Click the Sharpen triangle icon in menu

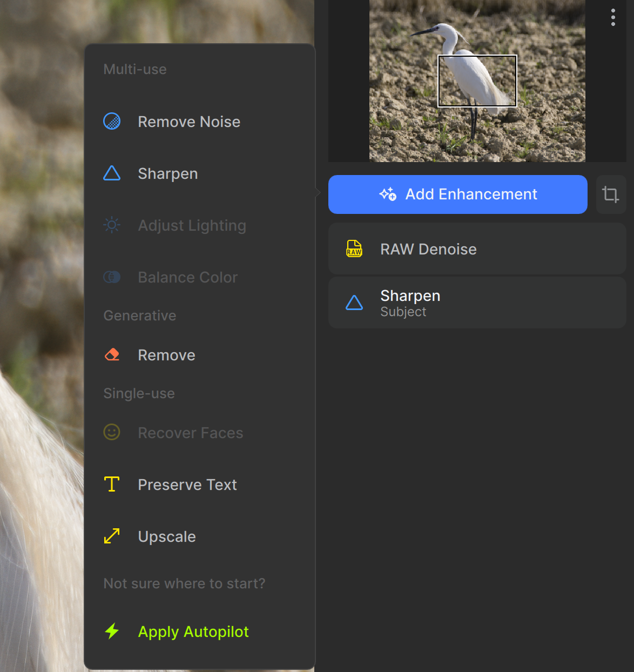coord(112,173)
